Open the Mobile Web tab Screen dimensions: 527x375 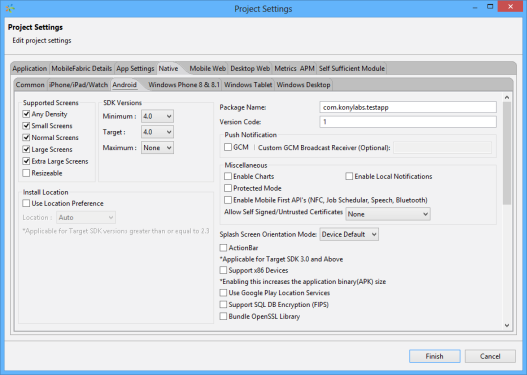tap(207, 69)
